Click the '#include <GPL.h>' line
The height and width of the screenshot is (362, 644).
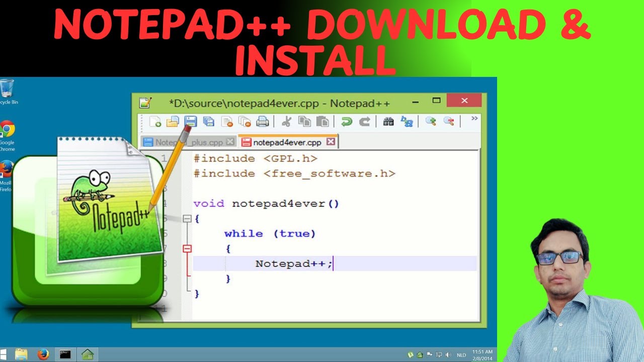[256, 158]
